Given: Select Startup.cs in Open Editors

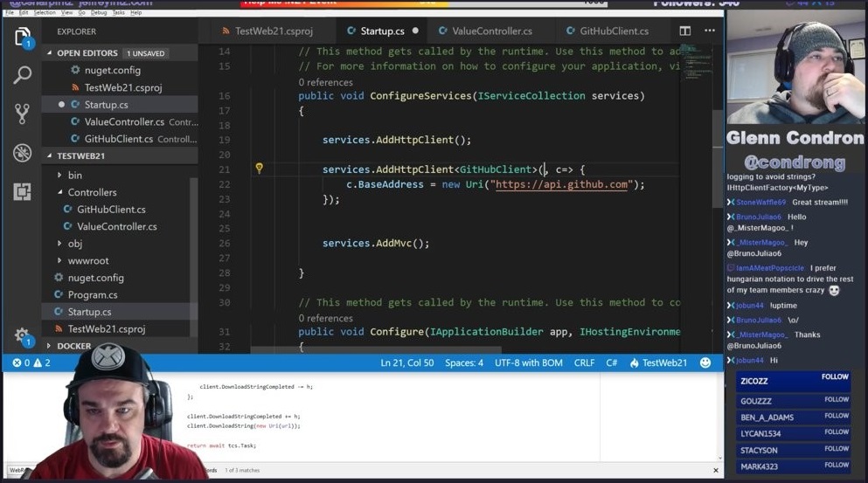Looking at the screenshot, I should [x=120, y=105].
